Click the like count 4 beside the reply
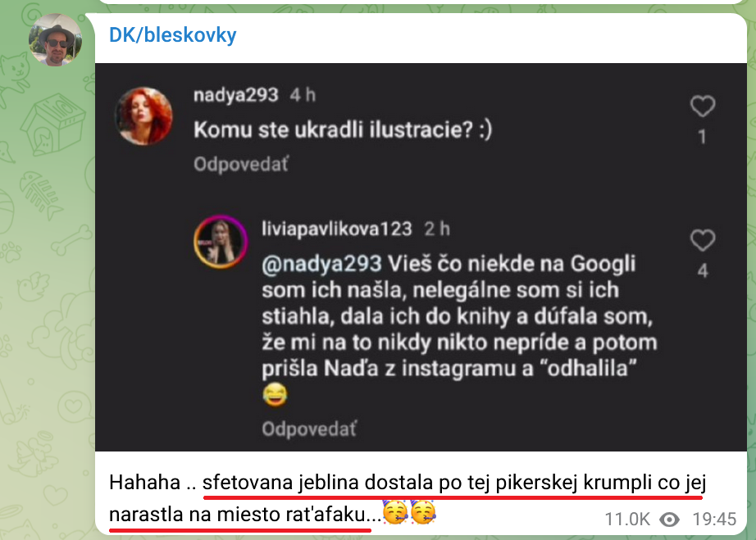 tap(703, 270)
